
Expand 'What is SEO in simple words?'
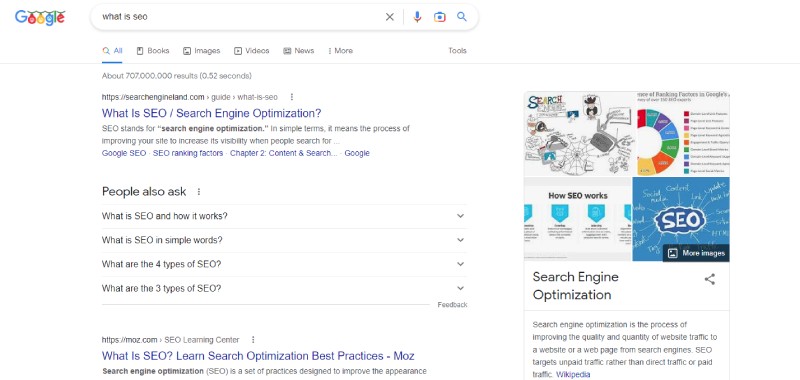[x=284, y=240]
